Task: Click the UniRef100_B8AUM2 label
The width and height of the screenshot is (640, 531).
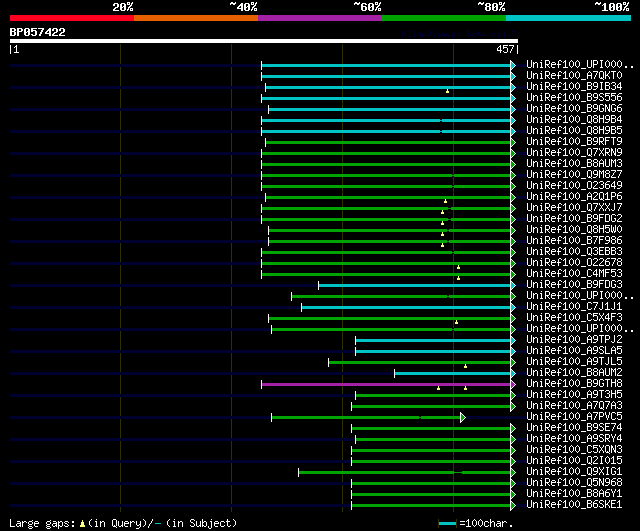Action: 574,373
